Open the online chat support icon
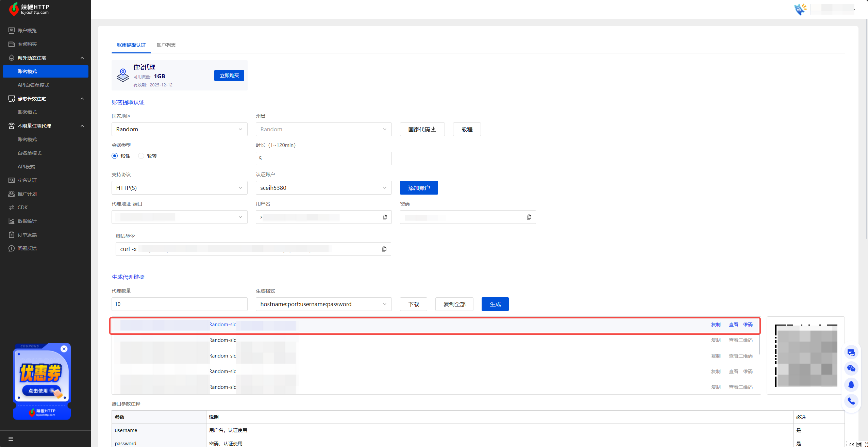868x447 pixels. tap(851, 352)
